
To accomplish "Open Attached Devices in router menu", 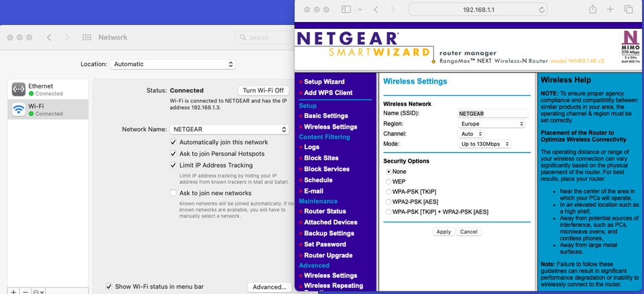I will (331, 222).
